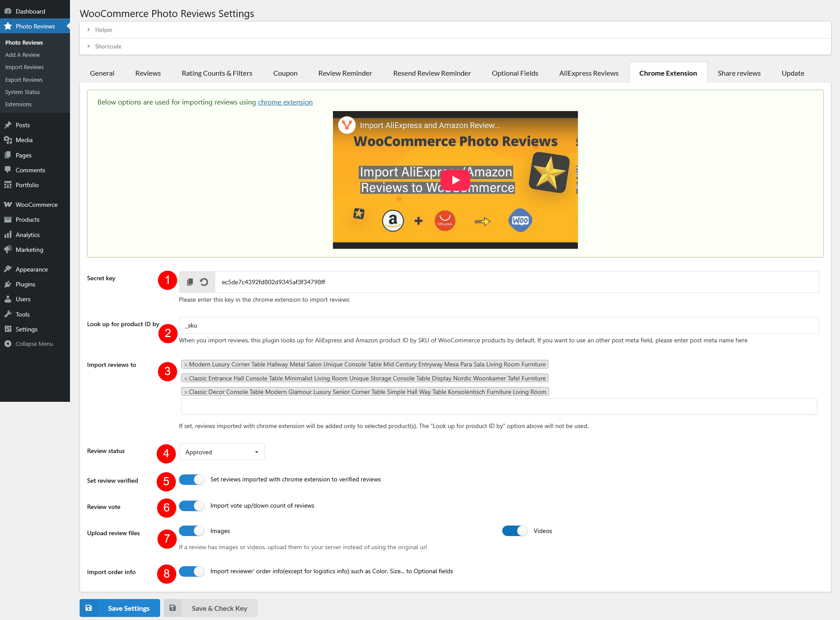
Task: Click the Media library icon
Action: coord(8,140)
